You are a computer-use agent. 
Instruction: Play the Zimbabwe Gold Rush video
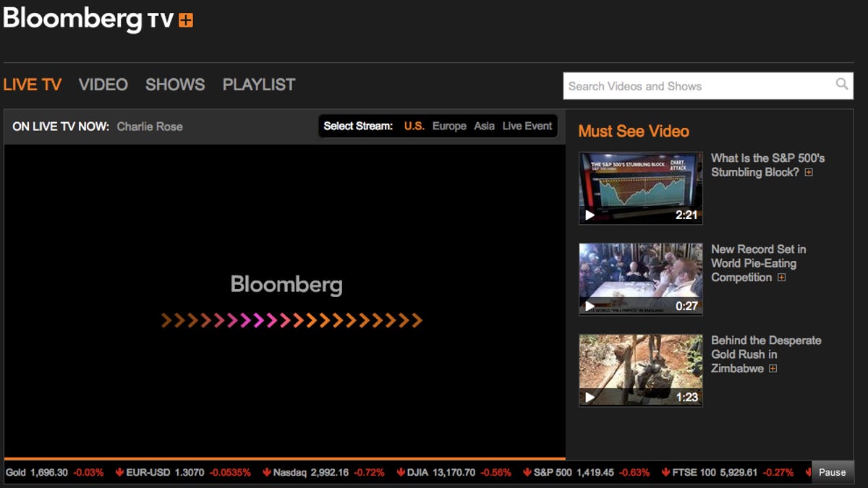pyautogui.click(x=640, y=370)
